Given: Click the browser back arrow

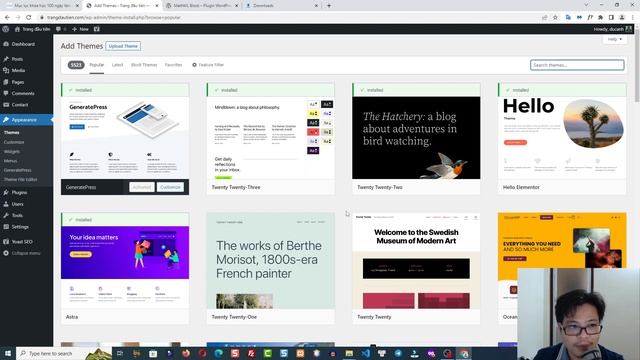Looking at the screenshot, I should (7, 18).
